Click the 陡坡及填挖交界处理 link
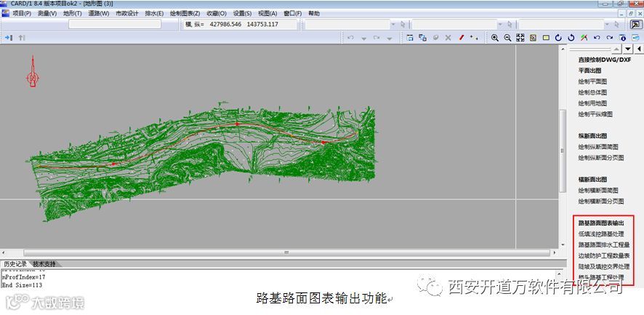 604,266
